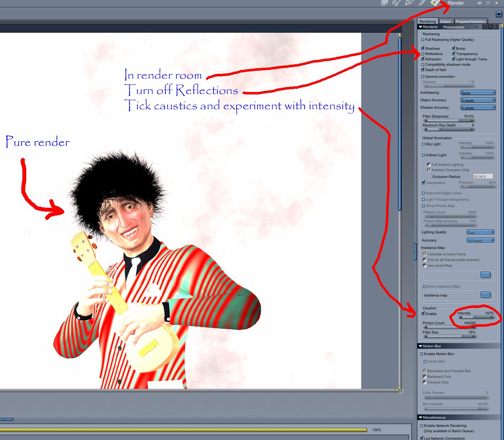Click the rendered image preview
This screenshot has width=504, height=440.
pos(180,211)
